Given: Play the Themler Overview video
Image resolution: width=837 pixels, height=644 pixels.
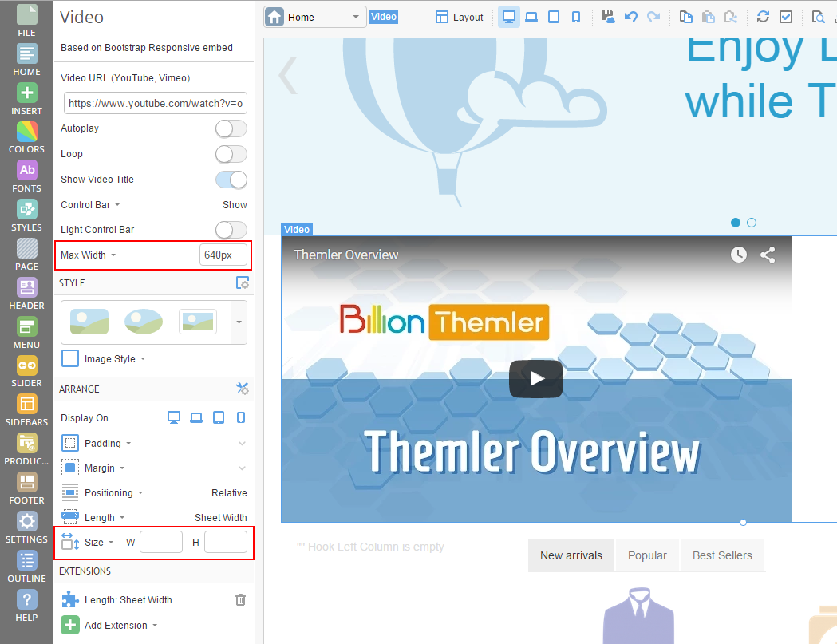Looking at the screenshot, I should click(536, 378).
